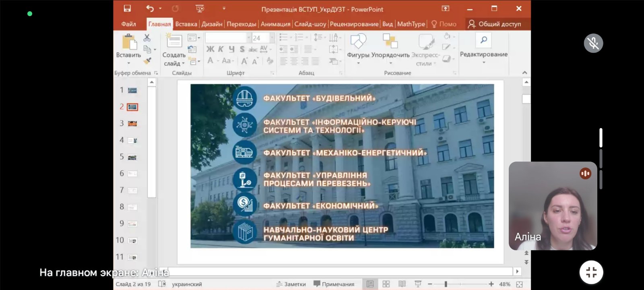
Task: Toggle the muted microphone button
Action: point(593,43)
